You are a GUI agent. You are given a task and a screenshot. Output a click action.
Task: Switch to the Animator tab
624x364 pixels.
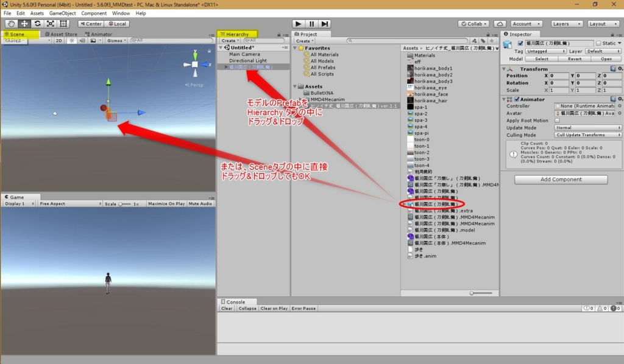pyautogui.click(x=99, y=34)
